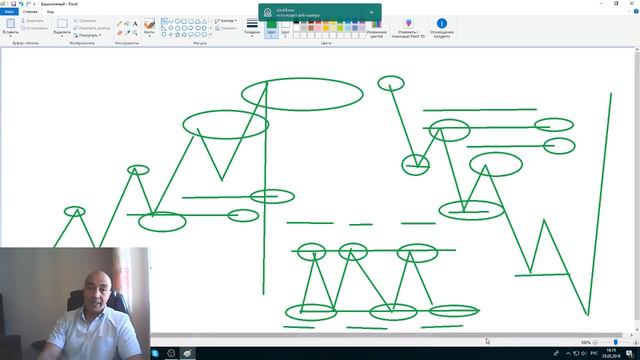This screenshot has width=640, height=360.
Task: Choose the Cloud callout shape
Action: pyautogui.click(x=204, y=35)
